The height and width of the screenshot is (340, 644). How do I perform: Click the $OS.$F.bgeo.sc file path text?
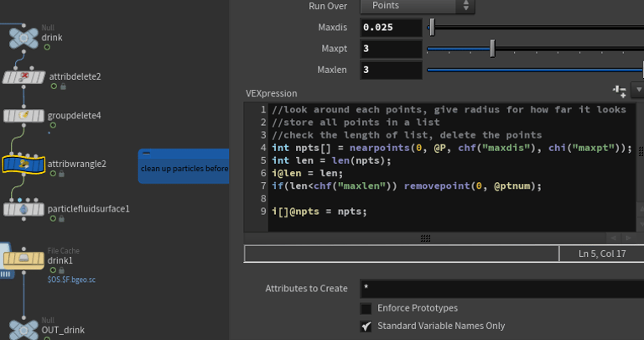(71, 280)
